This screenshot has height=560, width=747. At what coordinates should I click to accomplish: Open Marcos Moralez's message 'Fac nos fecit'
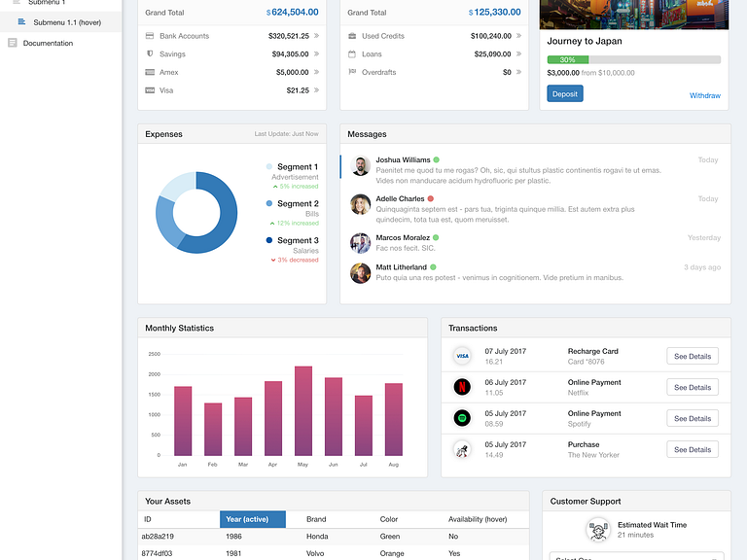(536, 243)
